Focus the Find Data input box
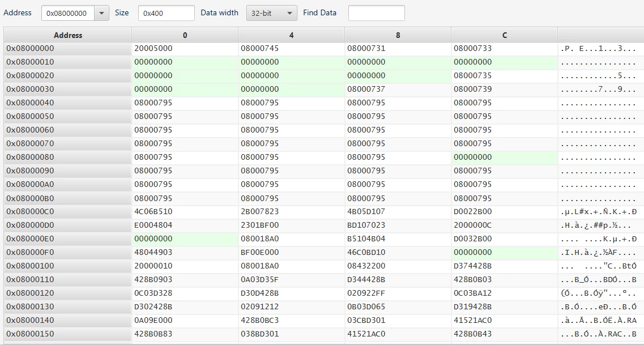This screenshot has height=345, width=644. [376, 13]
